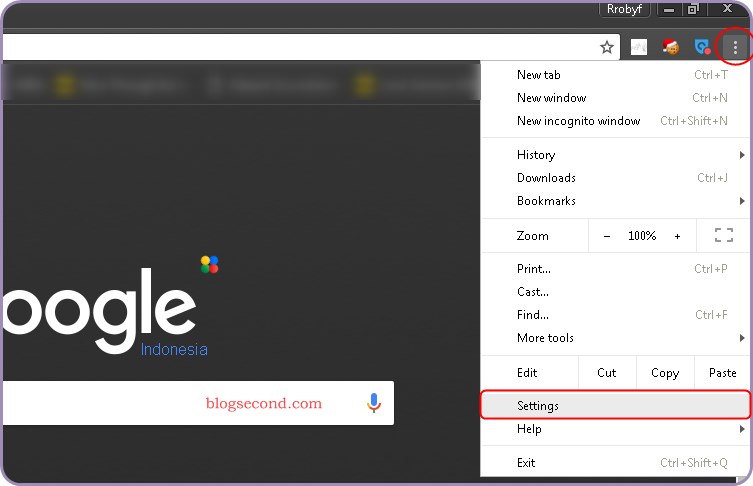
Task: Choose Exit from the menu
Action: tap(615, 462)
